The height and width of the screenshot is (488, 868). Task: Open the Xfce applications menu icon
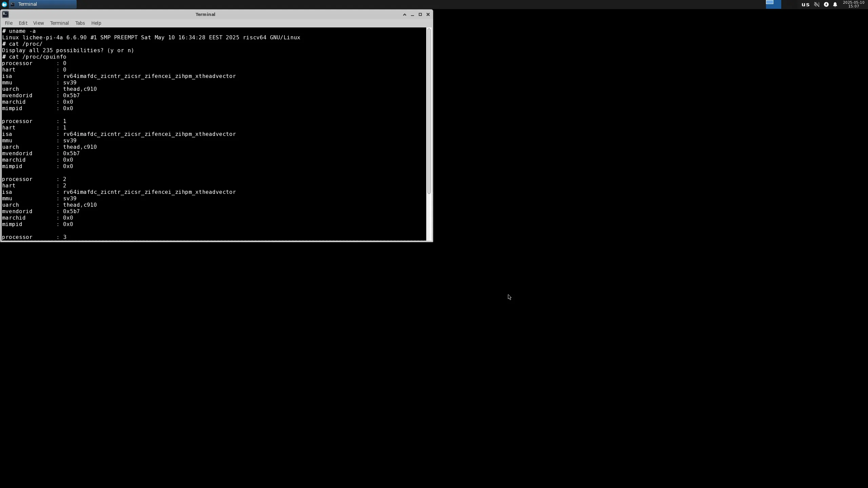click(4, 4)
